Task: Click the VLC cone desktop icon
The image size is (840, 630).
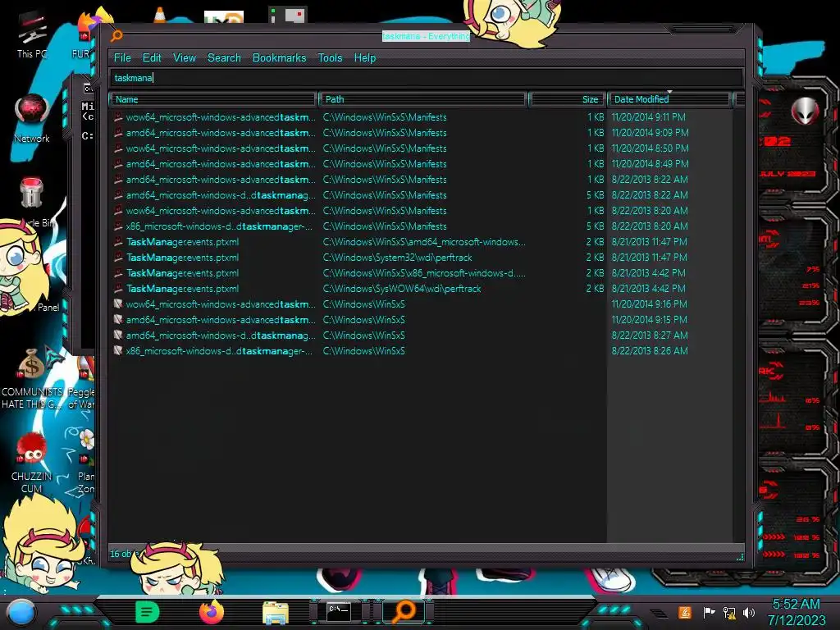Action: click(x=160, y=15)
